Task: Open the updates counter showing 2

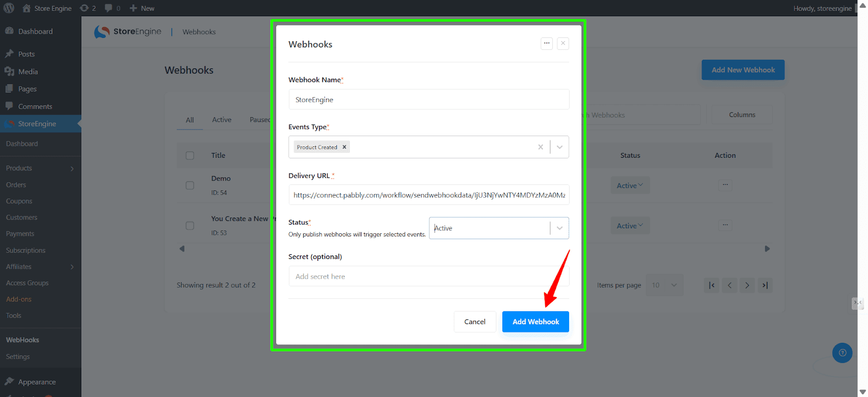Action: point(88,8)
